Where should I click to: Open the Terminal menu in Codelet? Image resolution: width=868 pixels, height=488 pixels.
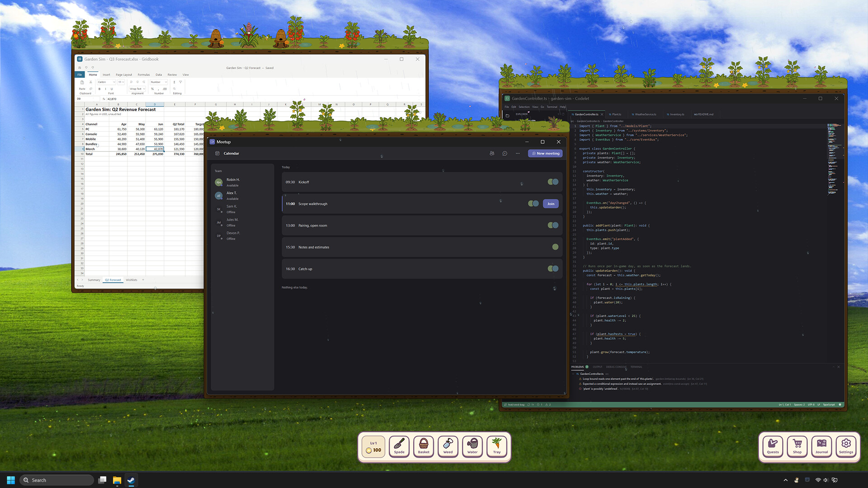tap(552, 107)
